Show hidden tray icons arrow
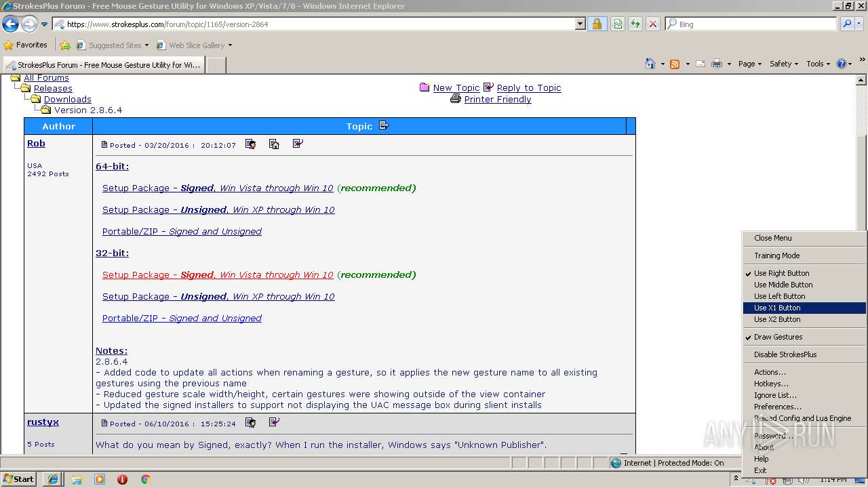Screen dimensions: 868x488 click(x=736, y=479)
